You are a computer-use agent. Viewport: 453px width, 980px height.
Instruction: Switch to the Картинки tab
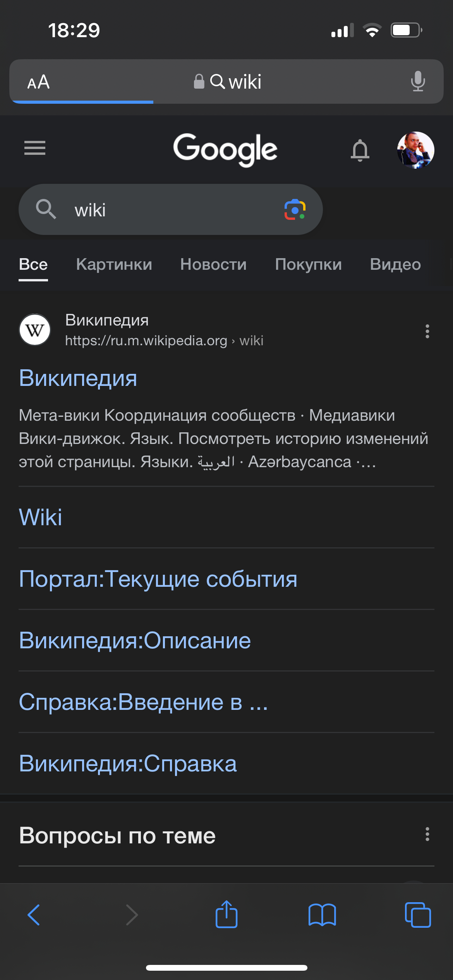click(x=114, y=264)
